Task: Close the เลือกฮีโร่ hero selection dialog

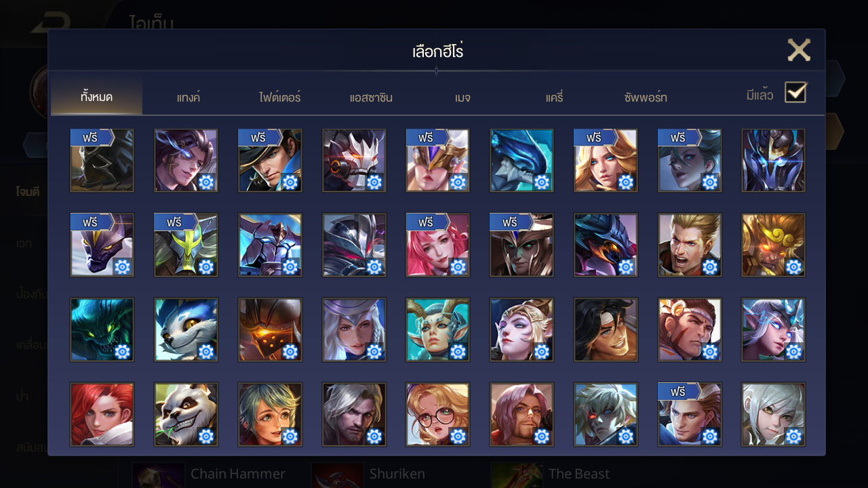Action: [x=799, y=50]
